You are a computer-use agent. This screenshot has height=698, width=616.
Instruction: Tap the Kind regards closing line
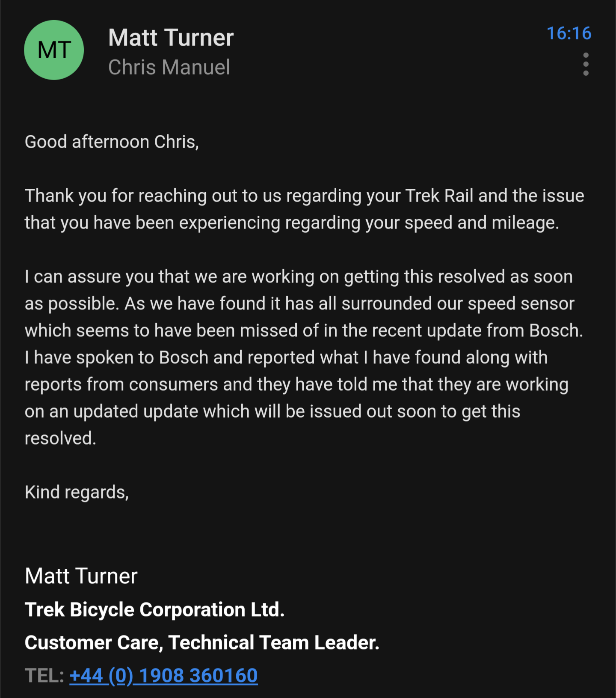[77, 492]
